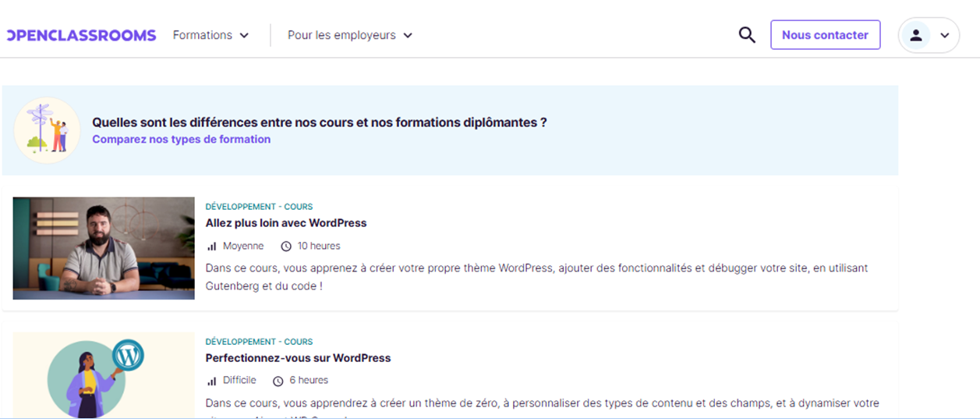Click the difficulty bars icon beside Difficile
Image resolution: width=980 pixels, height=419 pixels.
[211, 381]
